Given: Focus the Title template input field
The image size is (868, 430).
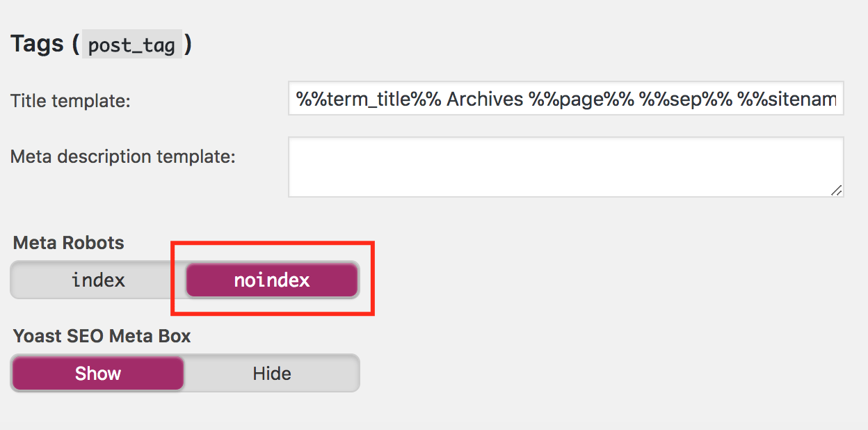Looking at the screenshot, I should pos(565,99).
